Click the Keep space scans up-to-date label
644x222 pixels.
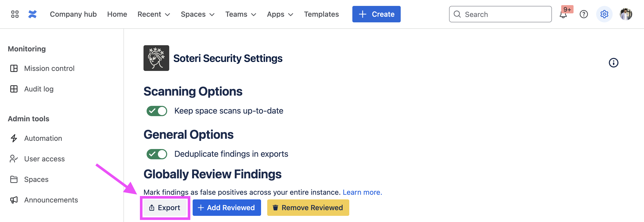[x=229, y=111]
